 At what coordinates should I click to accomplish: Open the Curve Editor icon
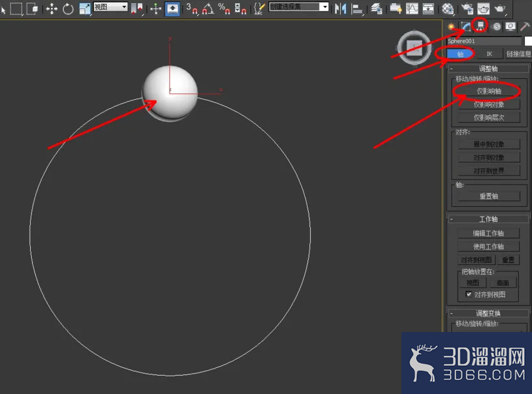(412, 8)
